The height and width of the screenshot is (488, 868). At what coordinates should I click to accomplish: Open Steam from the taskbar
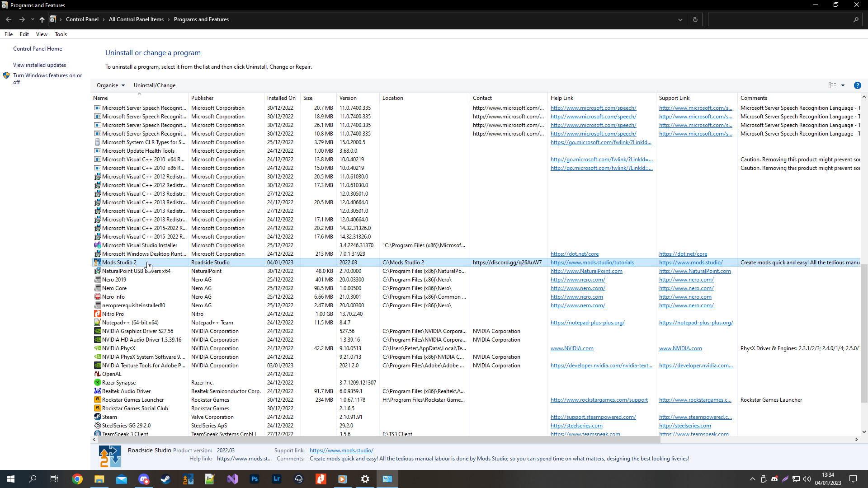pos(165,479)
